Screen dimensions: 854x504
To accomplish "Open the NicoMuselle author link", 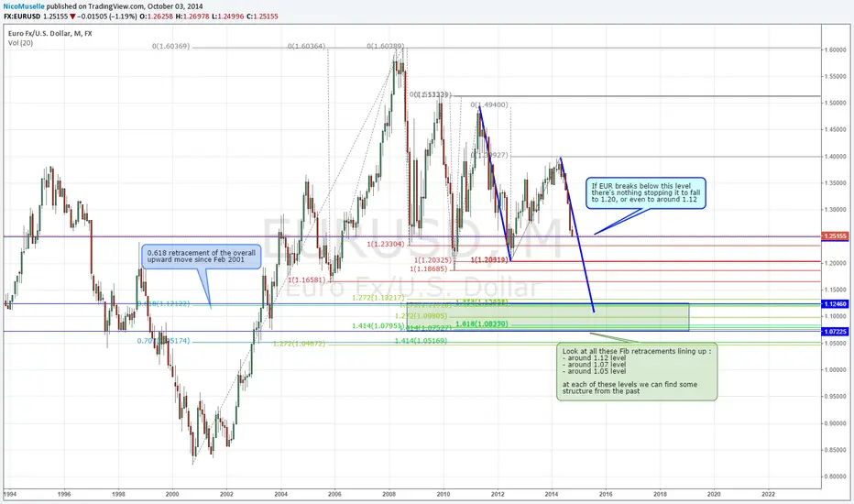I will tap(24, 6).
